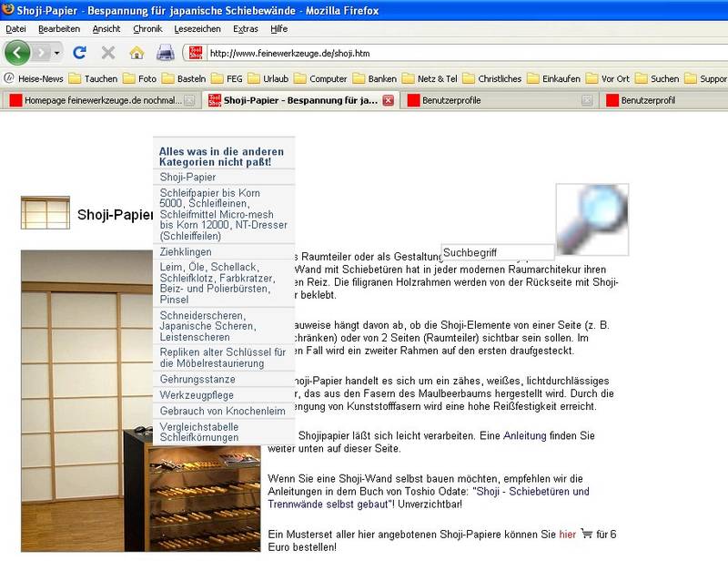Viewport: 728px width, 581px height.
Task: Open Heise-News bookmark
Action: coord(34,78)
